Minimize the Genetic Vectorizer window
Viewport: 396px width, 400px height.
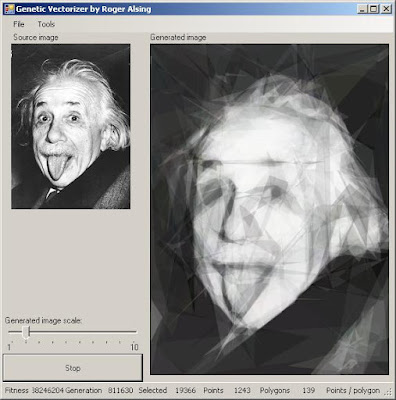click(x=362, y=9)
